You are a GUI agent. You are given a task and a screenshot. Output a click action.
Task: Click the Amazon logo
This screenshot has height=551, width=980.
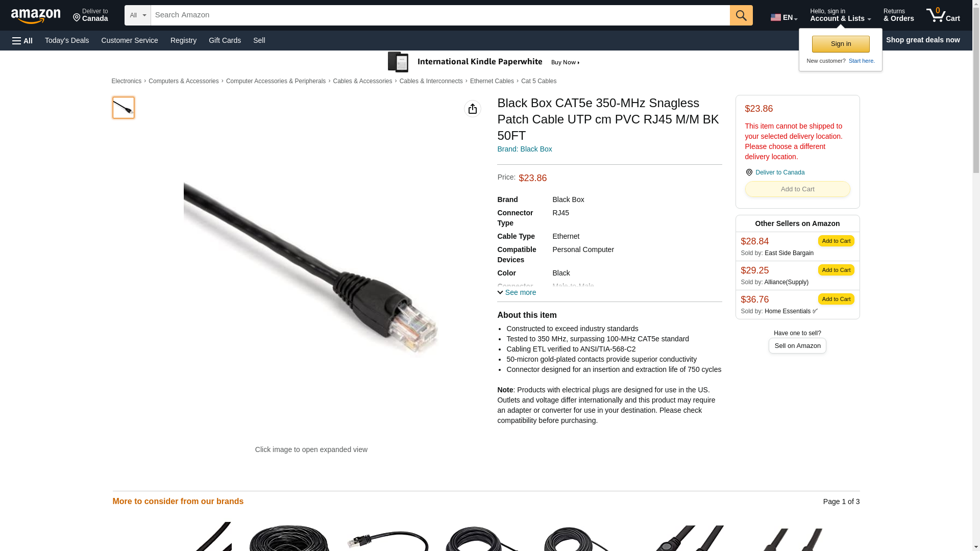36,16
